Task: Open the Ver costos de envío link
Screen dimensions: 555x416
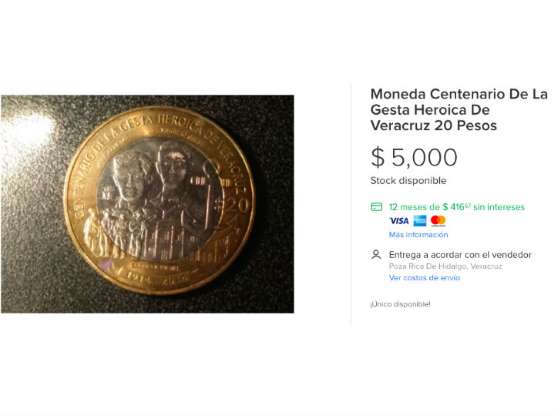Action: click(424, 278)
